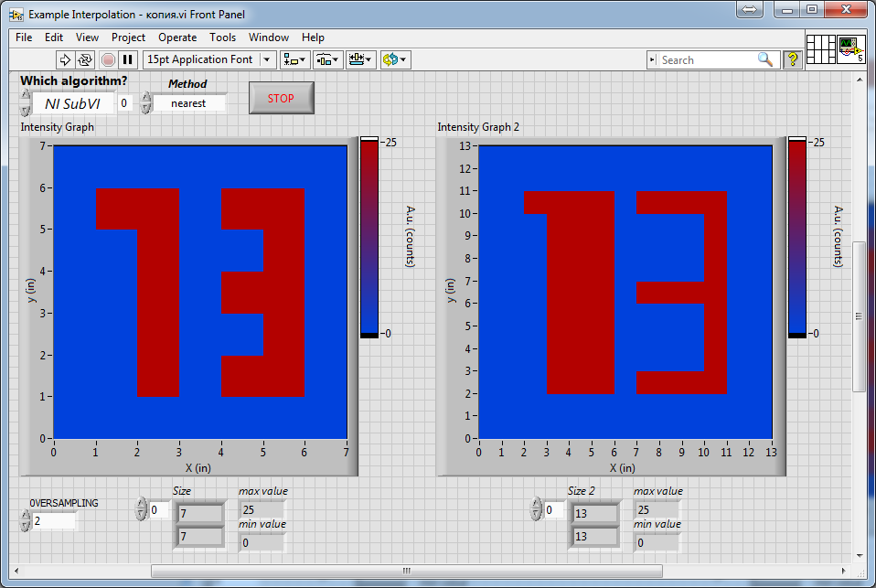
Task: Show Context Help window icon
Action: (x=792, y=59)
